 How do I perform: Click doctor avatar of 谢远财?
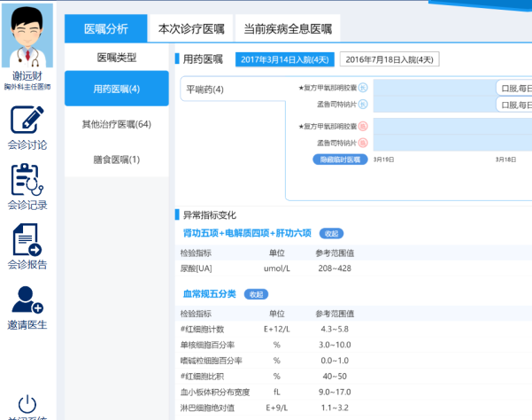pyautogui.click(x=27, y=35)
